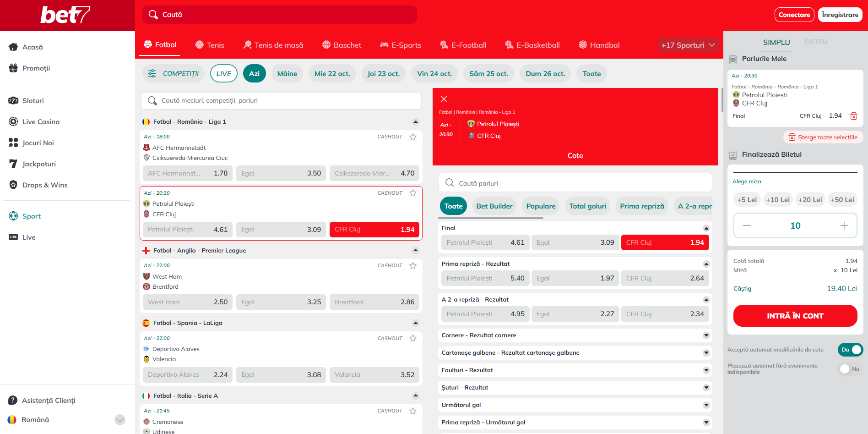This screenshot has height=434, width=868.
Task: Star the West Ham vs Brentford match
Action: click(413, 266)
